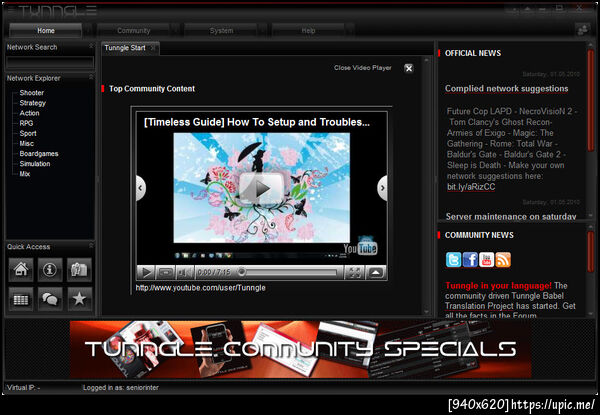
Task: Click the play button in video controls
Action: (146, 273)
